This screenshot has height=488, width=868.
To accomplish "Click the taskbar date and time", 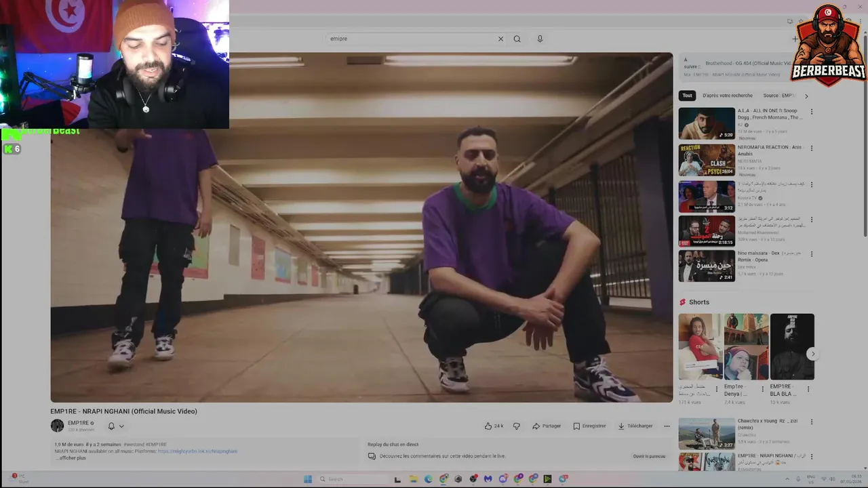I will pyautogui.click(x=852, y=479).
